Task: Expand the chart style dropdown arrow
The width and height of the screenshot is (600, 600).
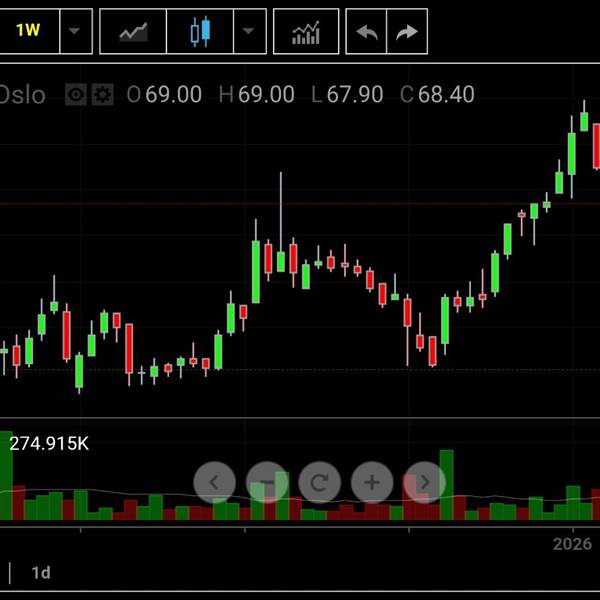Action: click(250, 31)
